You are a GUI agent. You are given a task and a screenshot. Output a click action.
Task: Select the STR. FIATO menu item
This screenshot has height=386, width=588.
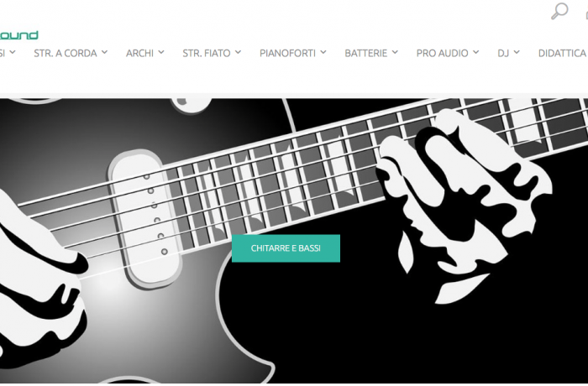(207, 53)
